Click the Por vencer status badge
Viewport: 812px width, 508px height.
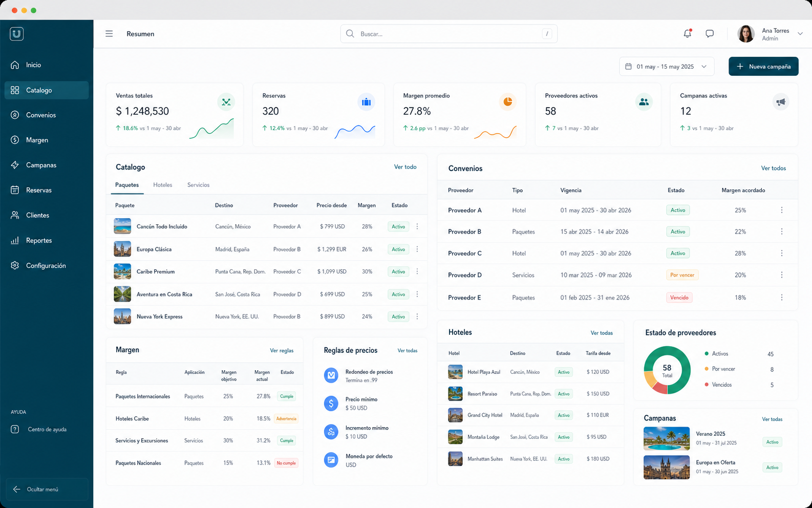coord(682,275)
